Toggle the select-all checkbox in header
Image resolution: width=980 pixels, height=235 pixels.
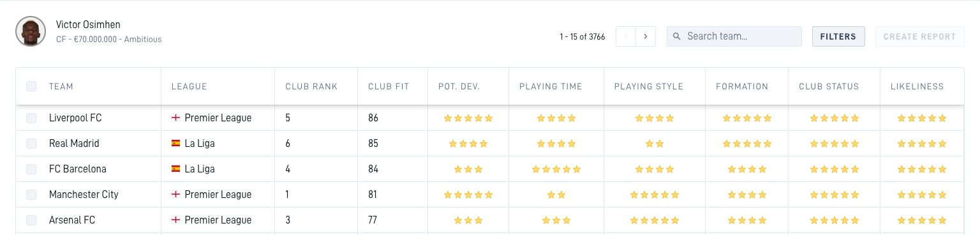coord(31,86)
